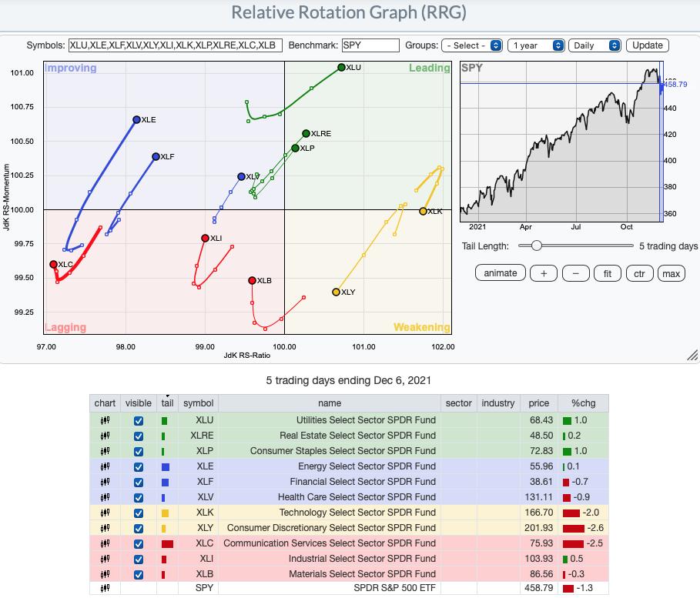Click the XLB point on the RRG
The width and height of the screenshot is (700, 598).
pos(253,280)
